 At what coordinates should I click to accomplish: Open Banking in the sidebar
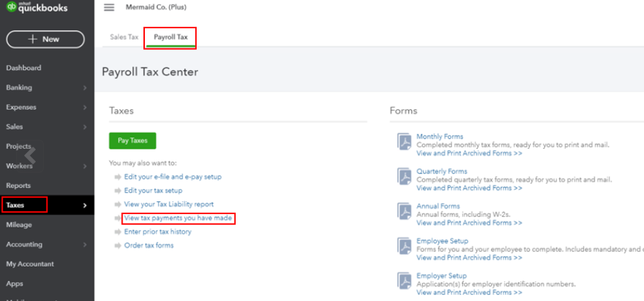coord(19,88)
